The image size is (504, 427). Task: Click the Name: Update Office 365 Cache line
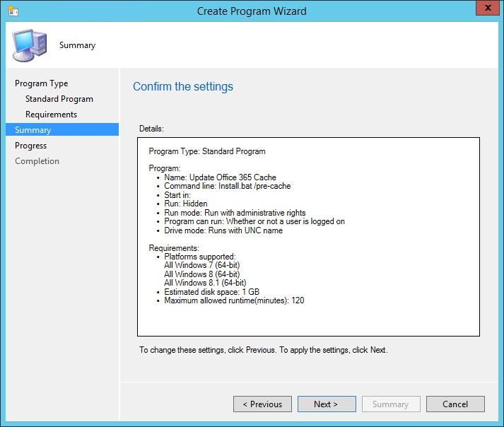(x=220, y=177)
